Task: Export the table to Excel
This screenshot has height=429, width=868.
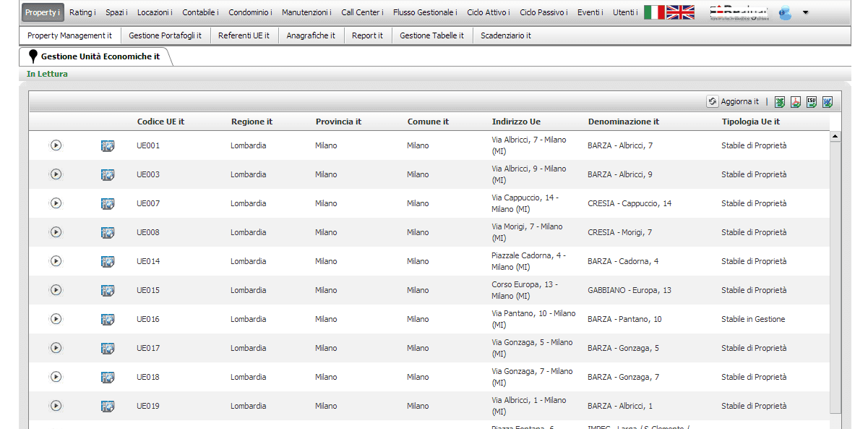Action: click(x=780, y=102)
